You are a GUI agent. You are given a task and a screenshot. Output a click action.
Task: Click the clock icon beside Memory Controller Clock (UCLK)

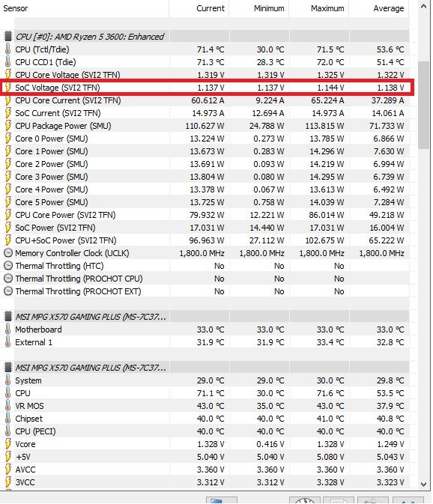(x=8, y=253)
